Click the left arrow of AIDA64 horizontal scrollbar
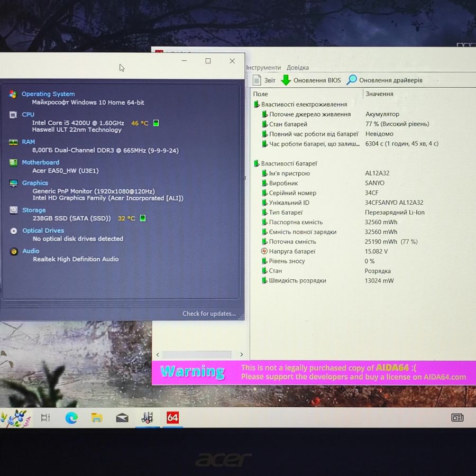 [x=158, y=354]
